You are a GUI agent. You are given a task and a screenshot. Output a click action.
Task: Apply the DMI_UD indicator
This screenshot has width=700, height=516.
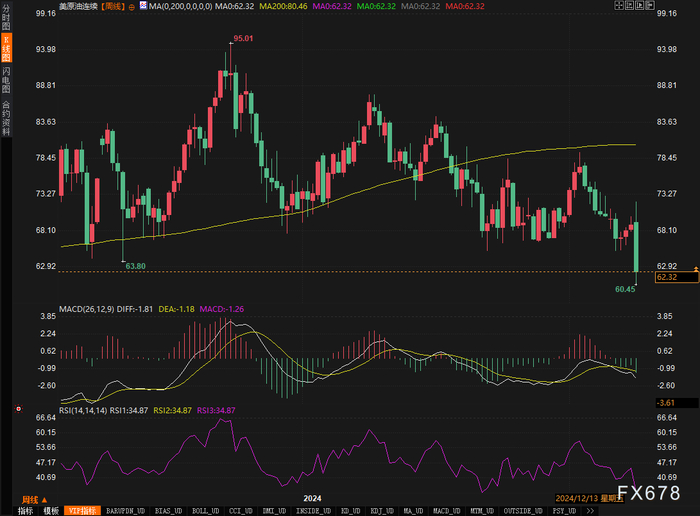[x=274, y=511]
